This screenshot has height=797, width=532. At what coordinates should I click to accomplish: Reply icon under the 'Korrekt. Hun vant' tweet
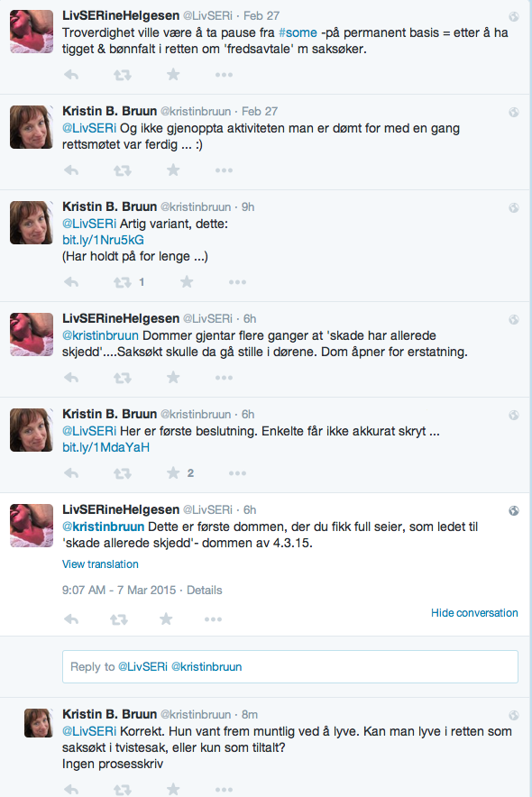[x=71, y=790]
